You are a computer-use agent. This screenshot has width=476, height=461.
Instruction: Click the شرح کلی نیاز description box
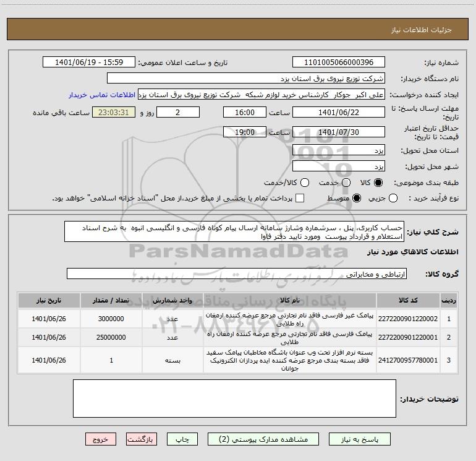pyautogui.click(x=234, y=232)
